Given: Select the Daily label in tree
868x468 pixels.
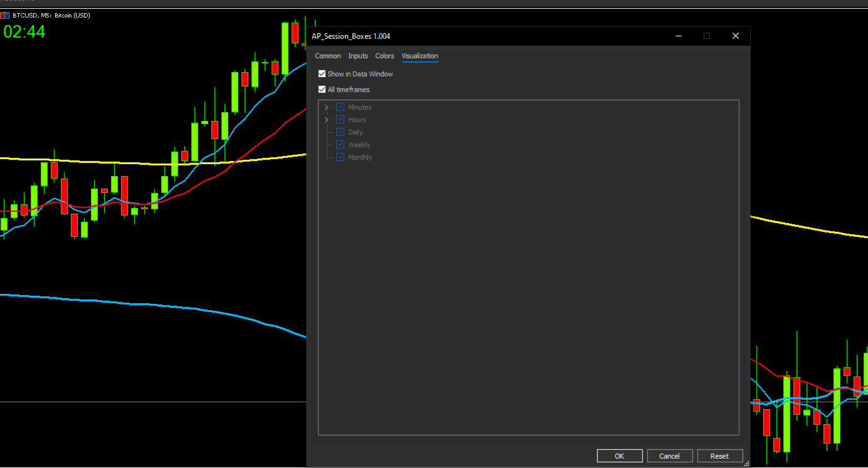Looking at the screenshot, I should [356, 132].
